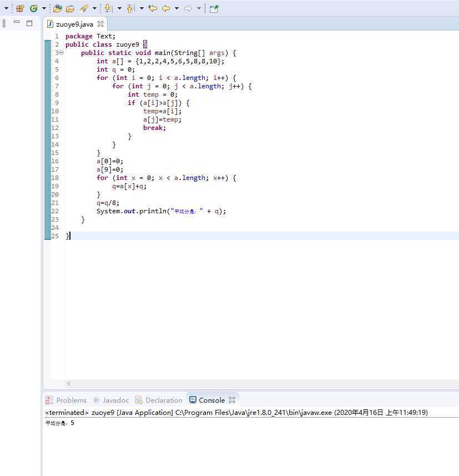Minimize the left side panel
This screenshot has height=476, width=459.
pos(17,23)
